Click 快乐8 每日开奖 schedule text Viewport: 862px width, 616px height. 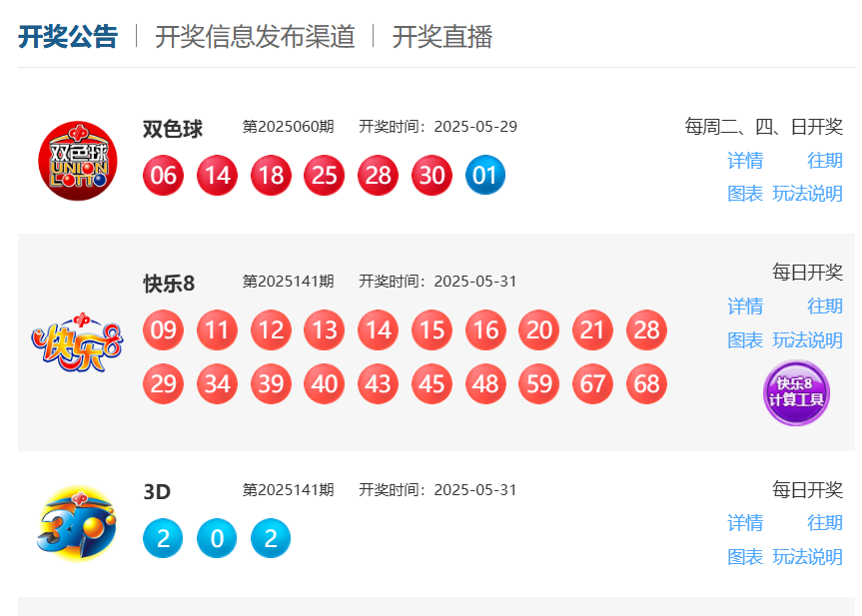pyautogui.click(x=808, y=272)
